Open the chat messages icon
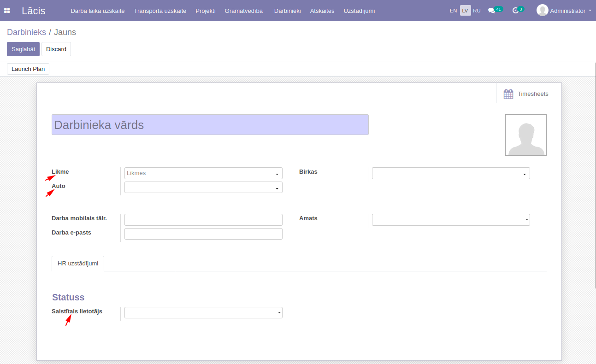Screen dimensions: 596x364 point(491,11)
